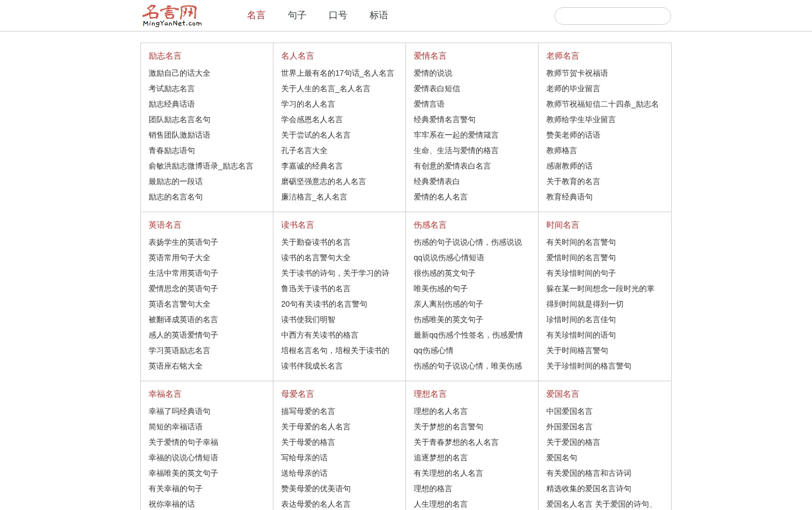This screenshot has width=812, height=510.
Task: Open the article 中国爱国名言
Action: [570, 411]
